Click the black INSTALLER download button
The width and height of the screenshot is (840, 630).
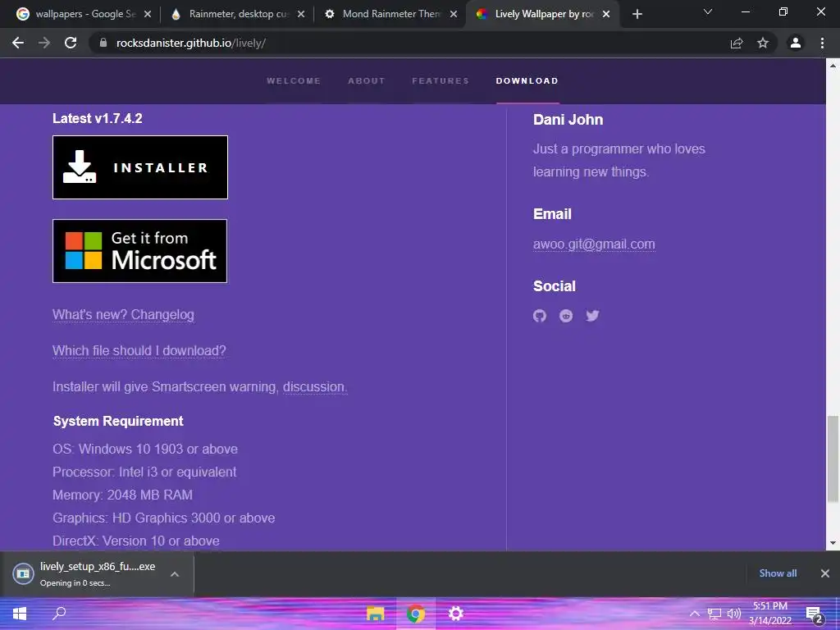coord(140,167)
